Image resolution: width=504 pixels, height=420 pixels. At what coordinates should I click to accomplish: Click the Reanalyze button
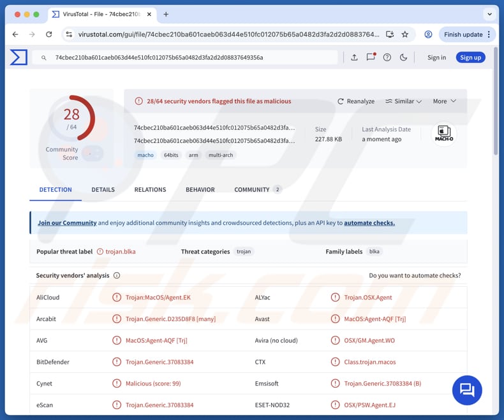point(356,101)
